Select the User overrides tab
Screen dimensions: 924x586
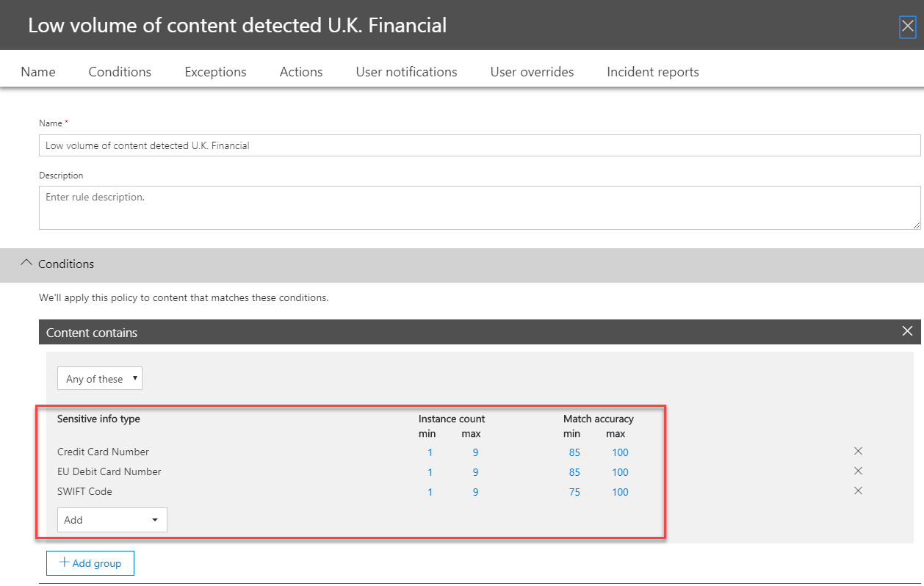pyautogui.click(x=532, y=72)
